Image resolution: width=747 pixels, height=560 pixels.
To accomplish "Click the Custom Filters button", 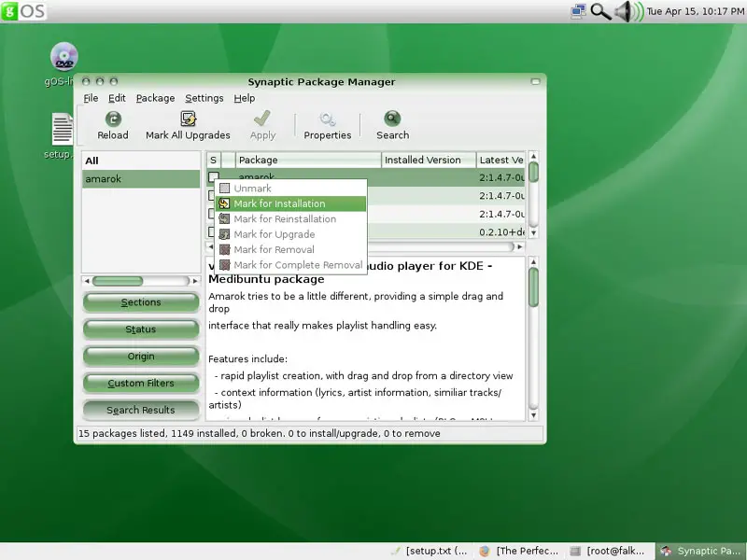I will [141, 383].
